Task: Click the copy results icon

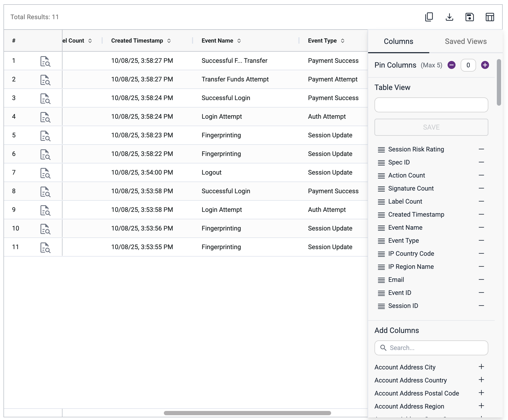Action: (429, 17)
